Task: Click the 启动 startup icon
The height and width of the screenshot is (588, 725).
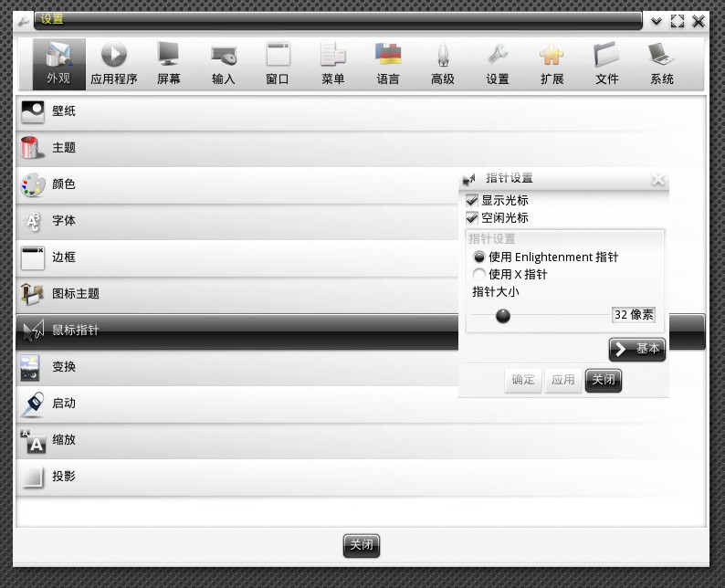Action: 33,404
